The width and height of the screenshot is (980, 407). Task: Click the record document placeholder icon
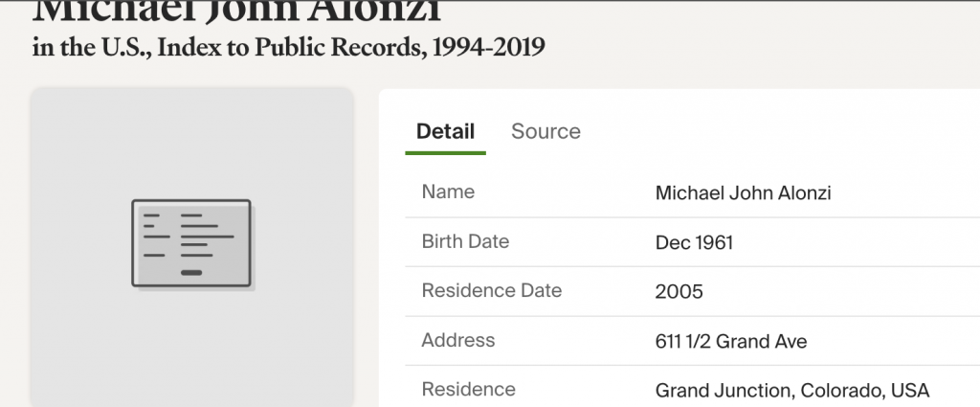click(x=191, y=243)
